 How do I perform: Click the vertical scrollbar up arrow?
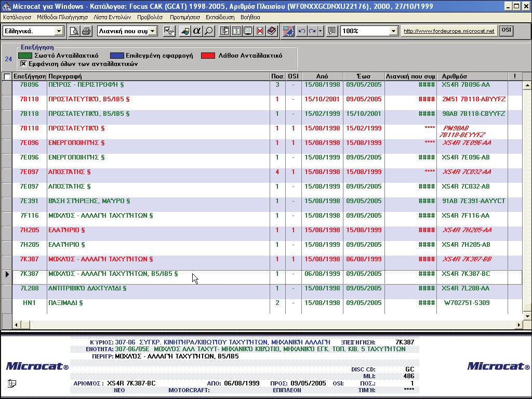[527, 86]
